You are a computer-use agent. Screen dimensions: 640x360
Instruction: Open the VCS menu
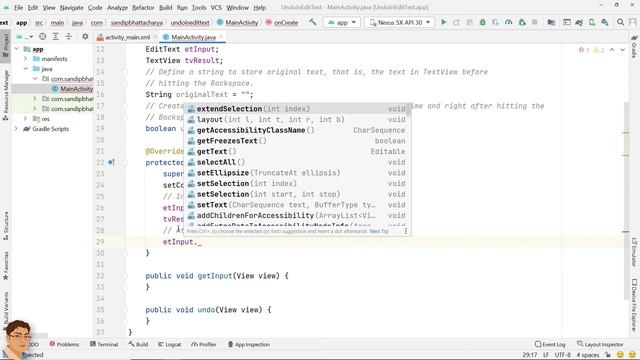point(216,7)
